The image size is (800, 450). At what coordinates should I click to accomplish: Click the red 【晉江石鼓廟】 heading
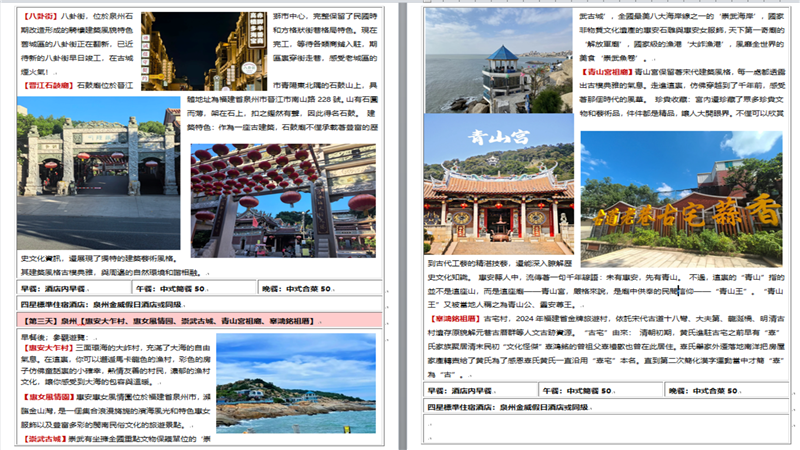(48, 86)
